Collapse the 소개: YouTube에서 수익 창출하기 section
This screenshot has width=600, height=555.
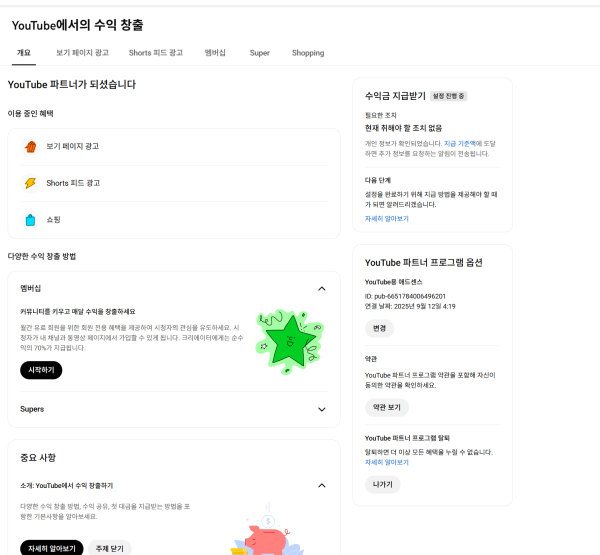pos(322,485)
